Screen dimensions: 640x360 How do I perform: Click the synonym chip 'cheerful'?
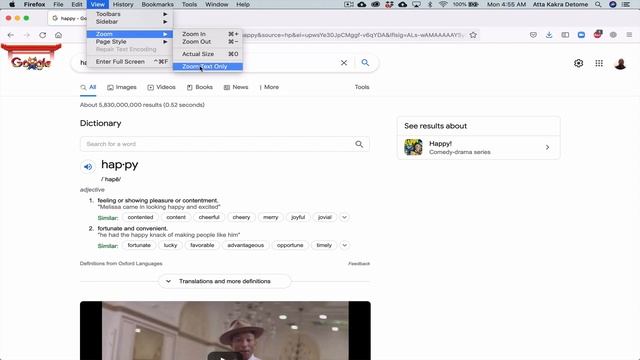pyautogui.click(x=209, y=218)
